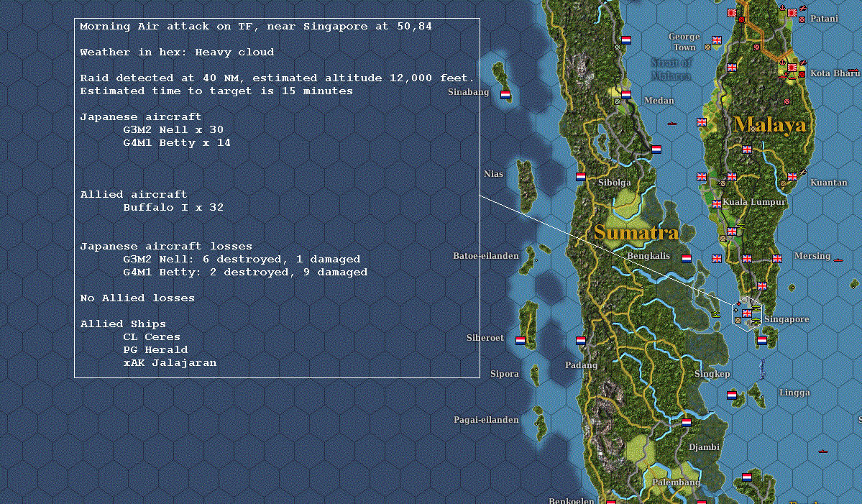Select the British flag inside Singapore hex

tap(746, 313)
